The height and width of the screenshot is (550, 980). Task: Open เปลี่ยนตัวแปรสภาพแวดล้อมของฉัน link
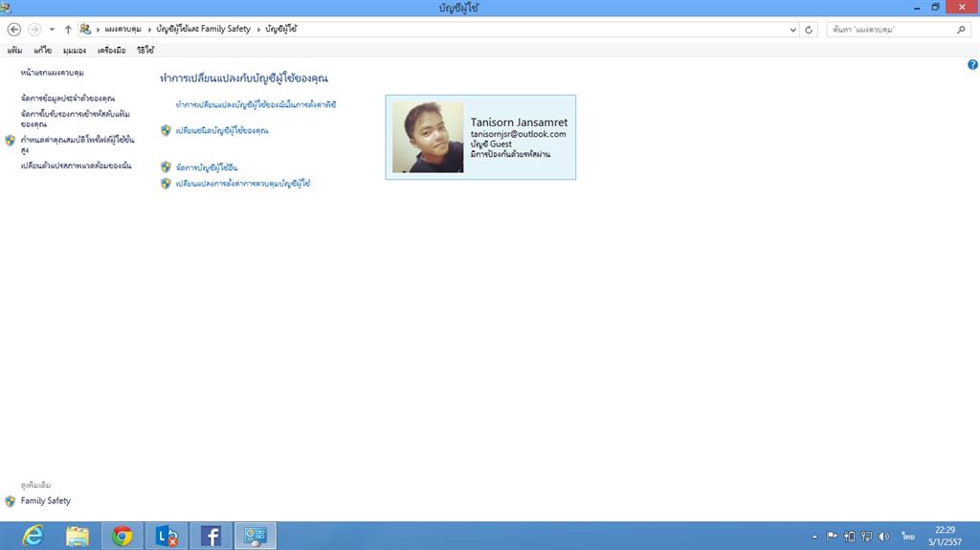pos(76,165)
